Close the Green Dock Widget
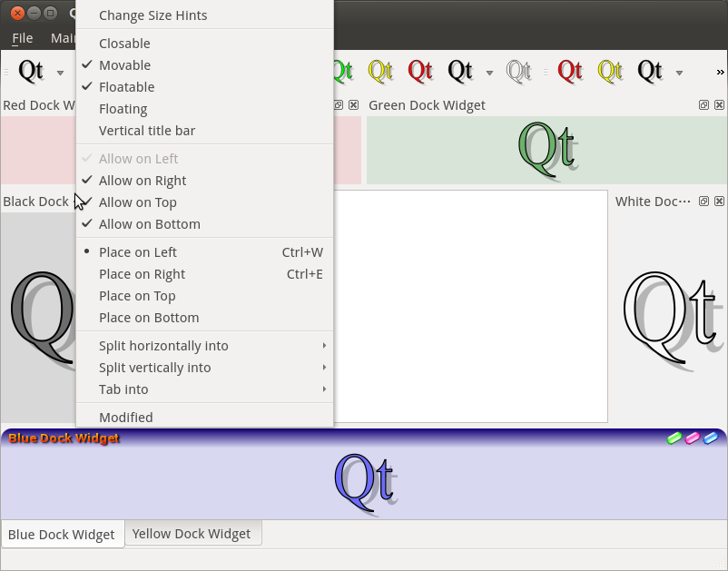 (719, 105)
